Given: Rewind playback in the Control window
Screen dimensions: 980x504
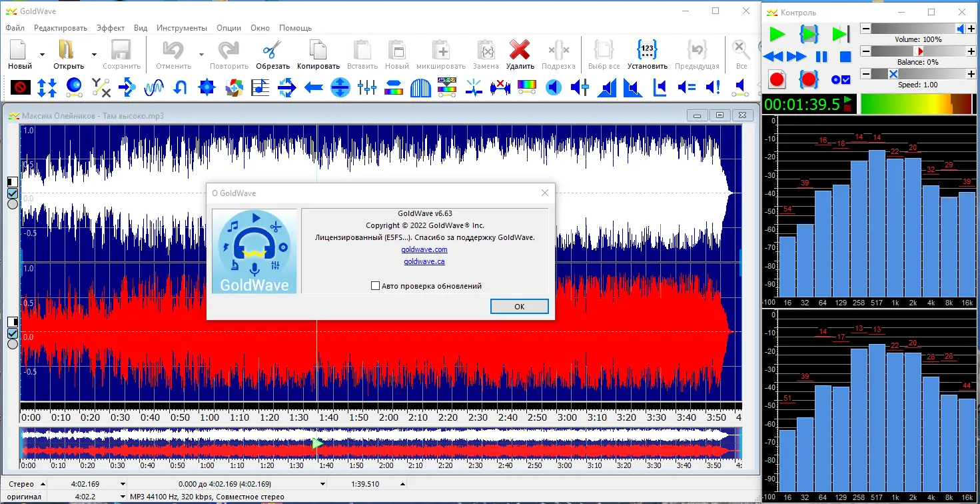Looking at the screenshot, I should pyautogui.click(x=773, y=57).
